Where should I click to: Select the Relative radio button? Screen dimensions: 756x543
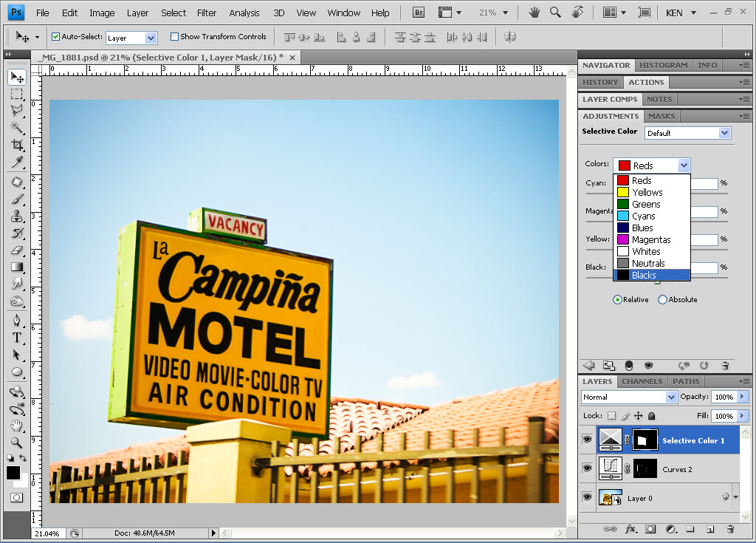(x=617, y=300)
